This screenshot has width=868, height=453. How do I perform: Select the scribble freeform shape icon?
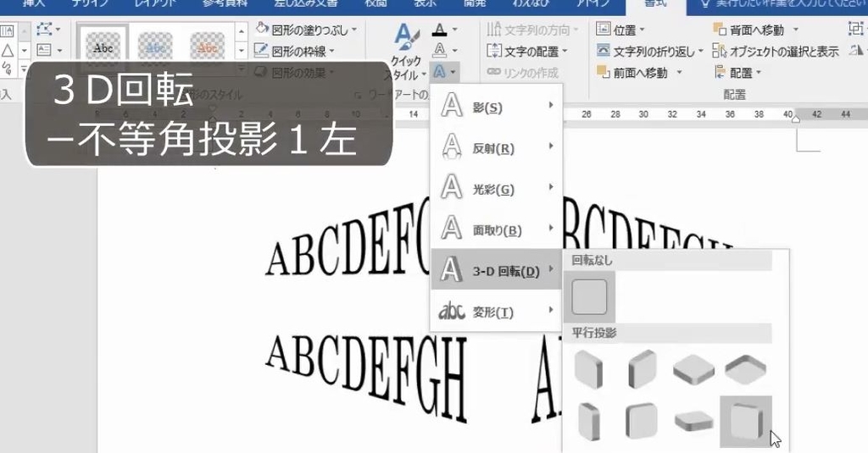(x=7, y=69)
